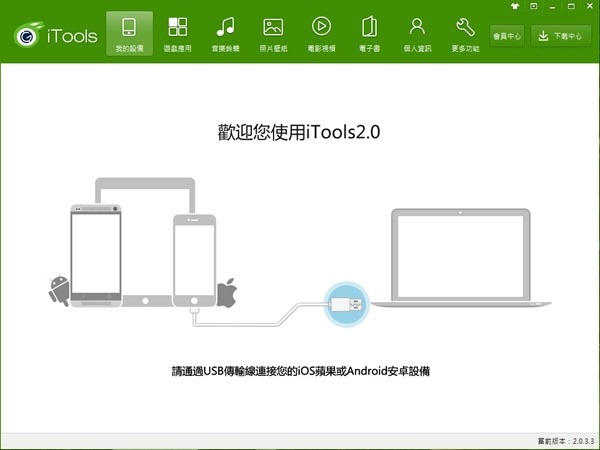
Task: Close the iTools window
Action: click(590, 6)
